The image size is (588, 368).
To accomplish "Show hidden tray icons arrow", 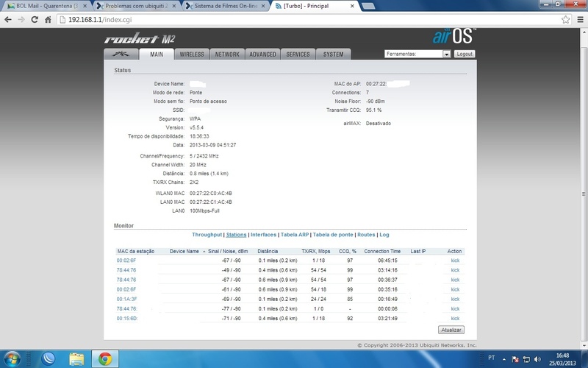I will click(x=504, y=359).
